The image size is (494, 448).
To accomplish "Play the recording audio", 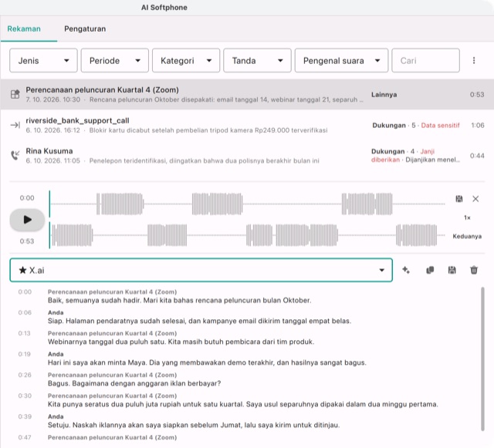I will (28, 220).
